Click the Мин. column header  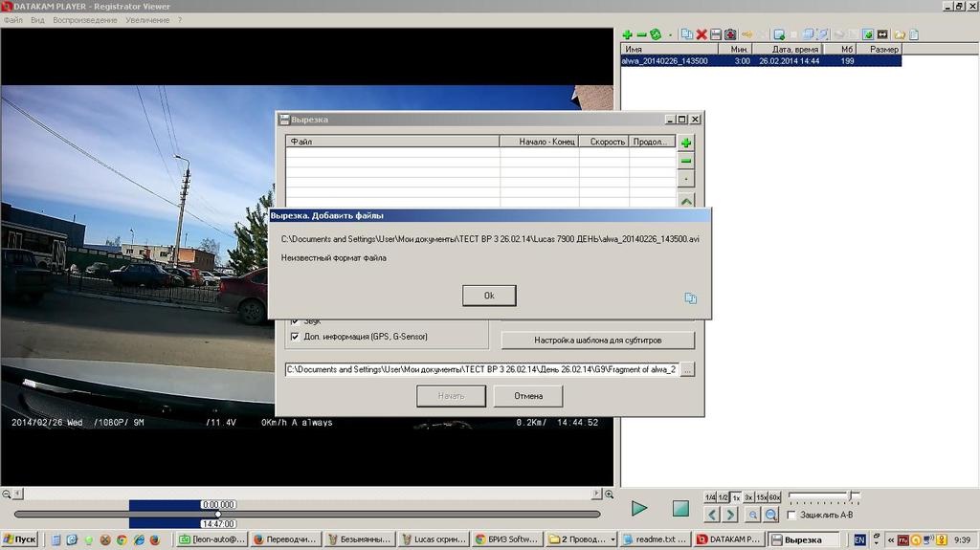[x=739, y=49]
